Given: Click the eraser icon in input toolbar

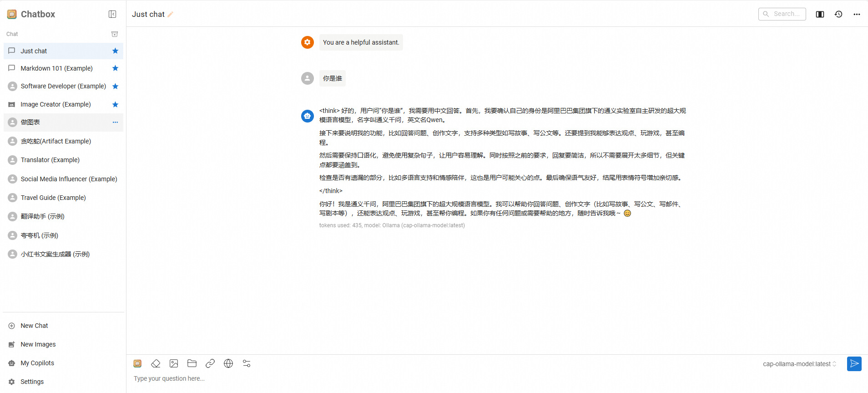Looking at the screenshot, I should tap(156, 363).
